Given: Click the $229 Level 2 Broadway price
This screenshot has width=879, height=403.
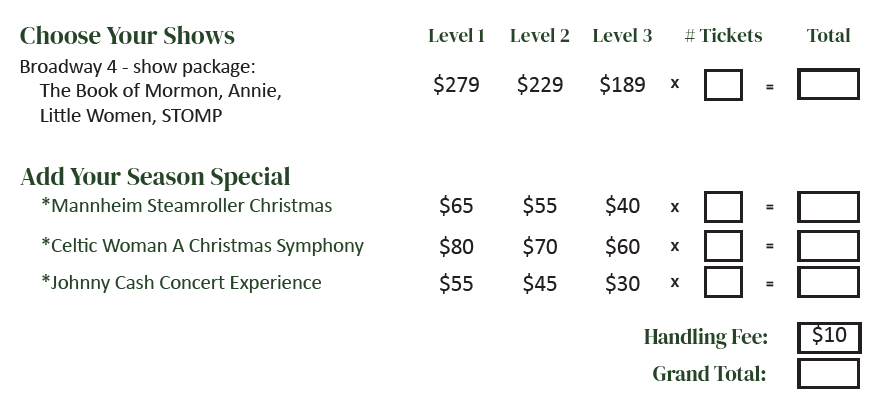Looking at the screenshot, I should coord(539,85).
